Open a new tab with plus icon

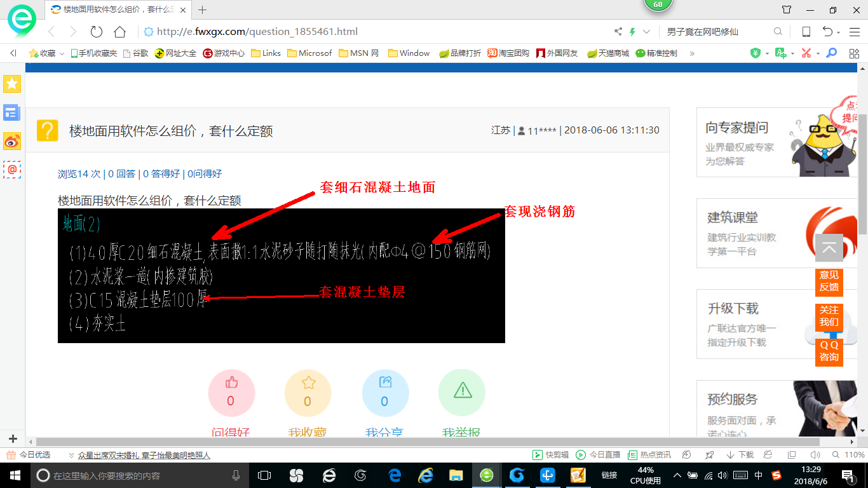203,10
